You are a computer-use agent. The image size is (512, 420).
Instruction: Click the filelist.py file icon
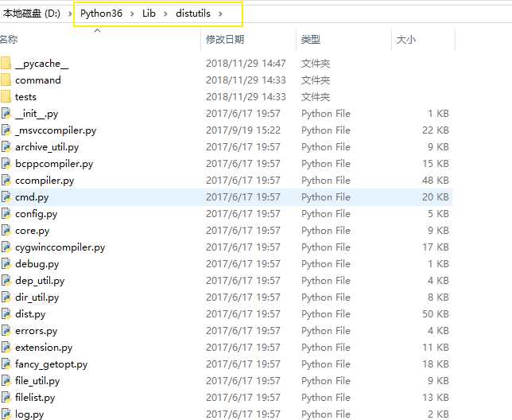coord(6,397)
